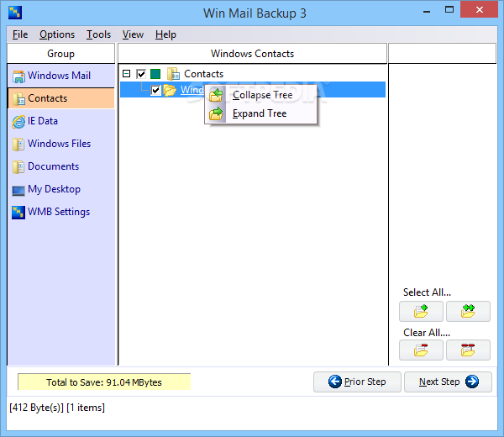Click Select All single-folder button
The height and width of the screenshot is (437, 504).
click(421, 311)
